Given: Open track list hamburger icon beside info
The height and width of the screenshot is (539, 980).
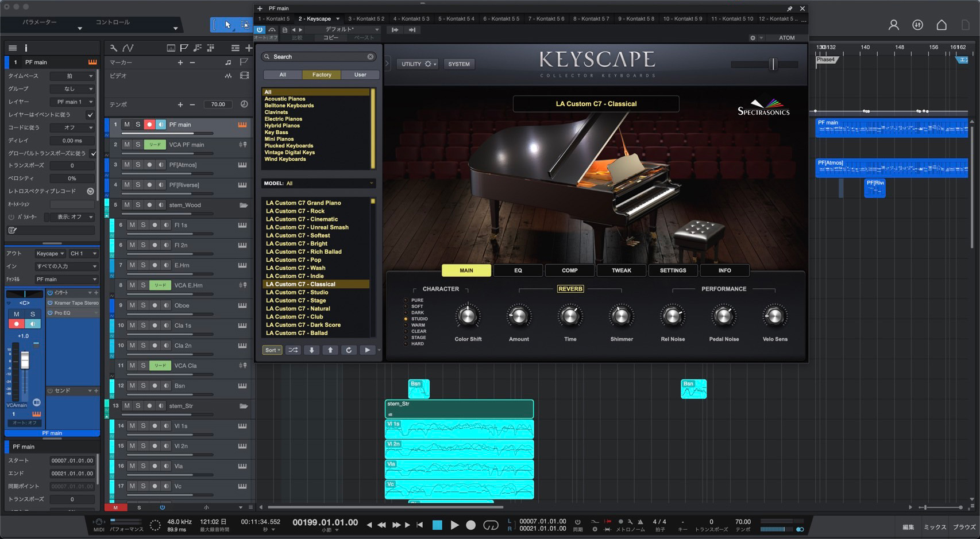Looking at the screenshot, I should pyautogui.click(x=13, y=48).
